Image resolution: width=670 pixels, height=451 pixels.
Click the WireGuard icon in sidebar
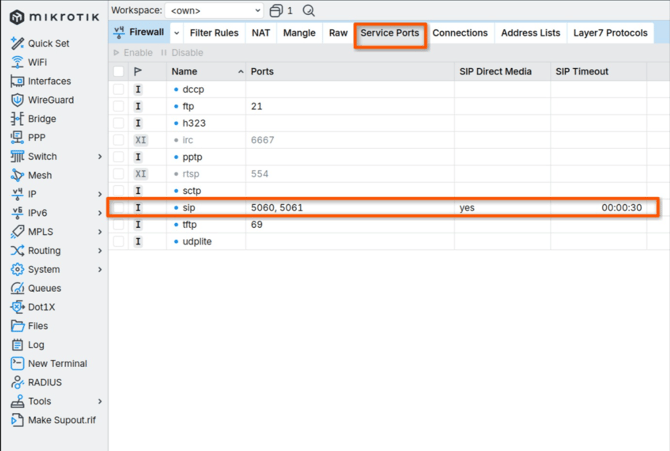coord(17,100)
